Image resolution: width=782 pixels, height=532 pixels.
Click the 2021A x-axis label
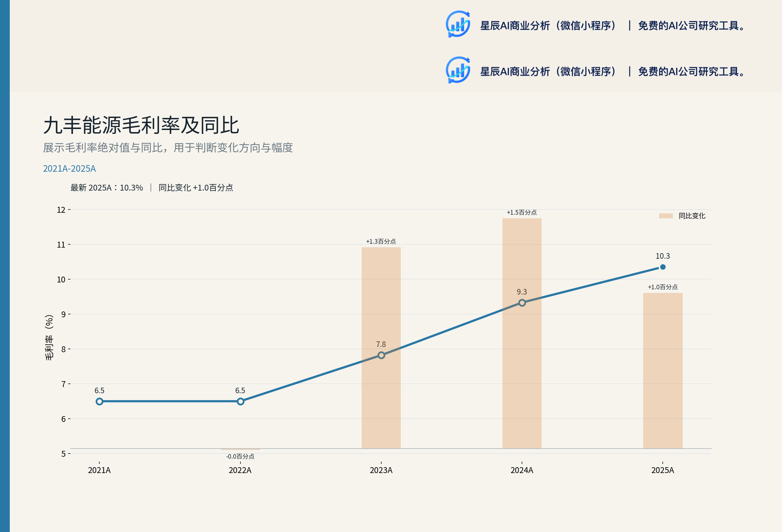click(x=99, y=470)
